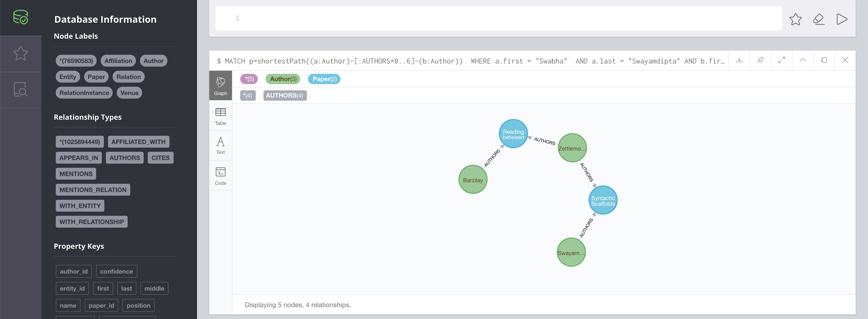
Task: Click the Barzilay author node
Action: click(x=473, y=180)
